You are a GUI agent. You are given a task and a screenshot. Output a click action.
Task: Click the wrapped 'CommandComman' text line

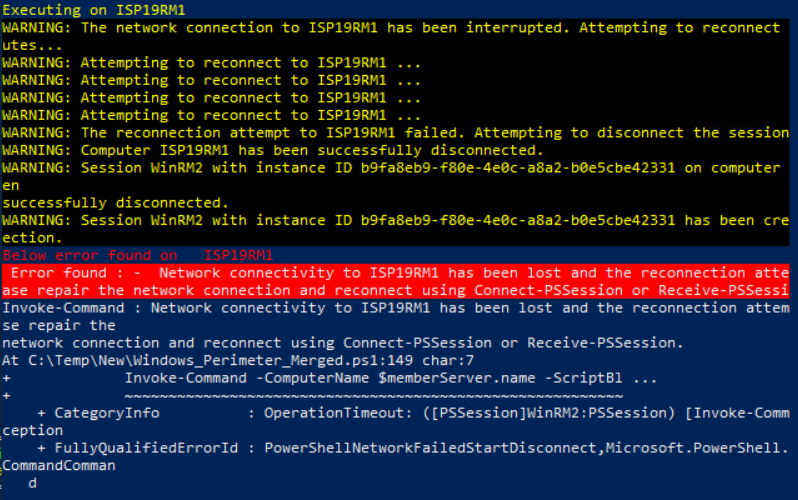pos(58,465)
